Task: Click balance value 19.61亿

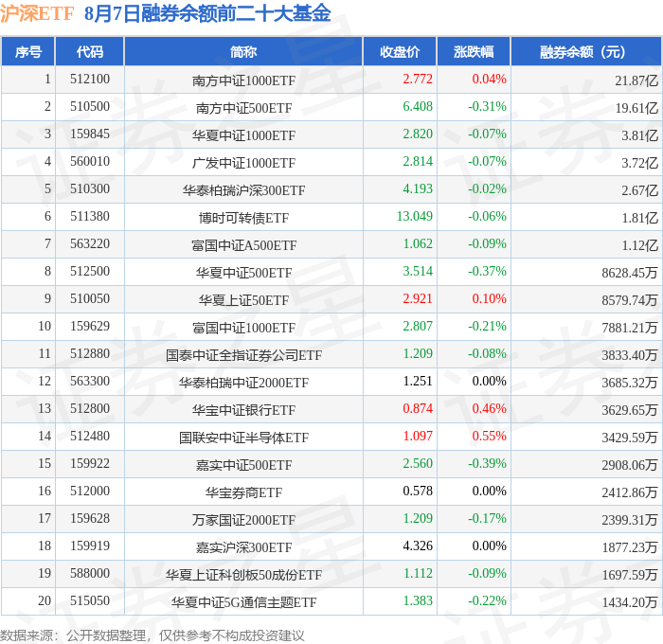Action: point(636,108)
